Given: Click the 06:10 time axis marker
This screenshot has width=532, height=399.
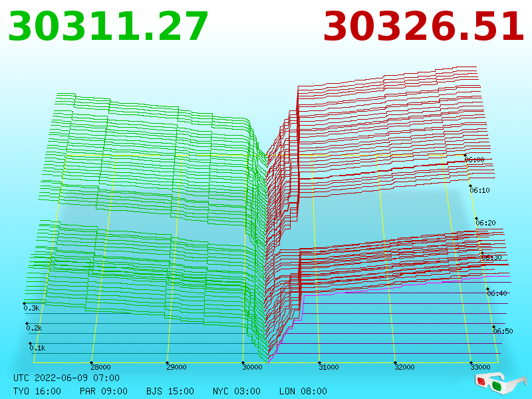Looking at the screenshot, I should (x=479, y=190).
